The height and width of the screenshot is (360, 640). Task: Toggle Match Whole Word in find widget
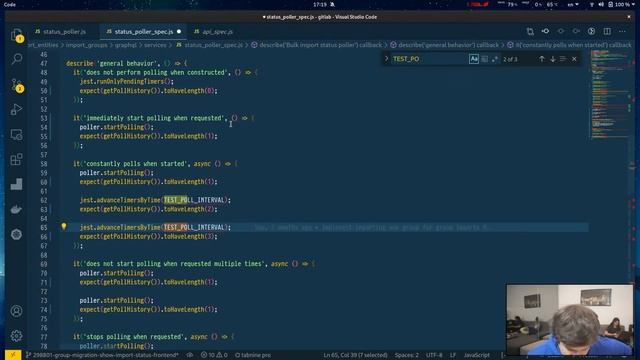click(484, 59)
